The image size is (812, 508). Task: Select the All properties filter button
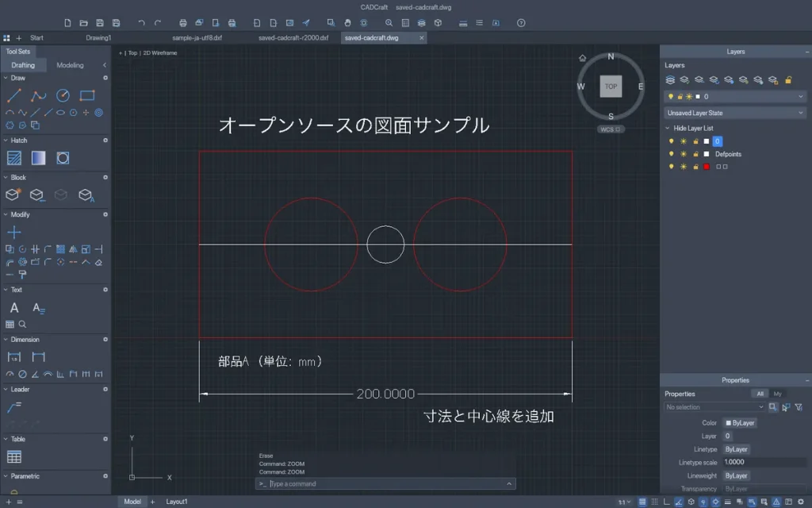point(760,394)
